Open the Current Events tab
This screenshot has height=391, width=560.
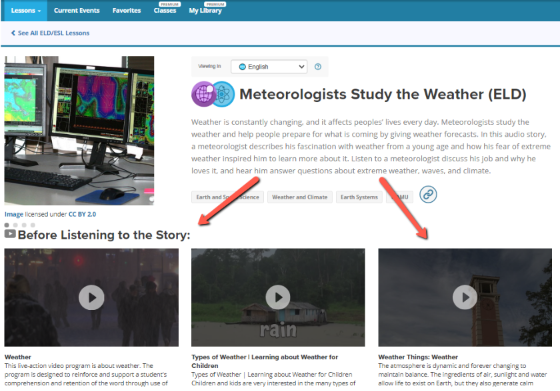tap(76, 11)
